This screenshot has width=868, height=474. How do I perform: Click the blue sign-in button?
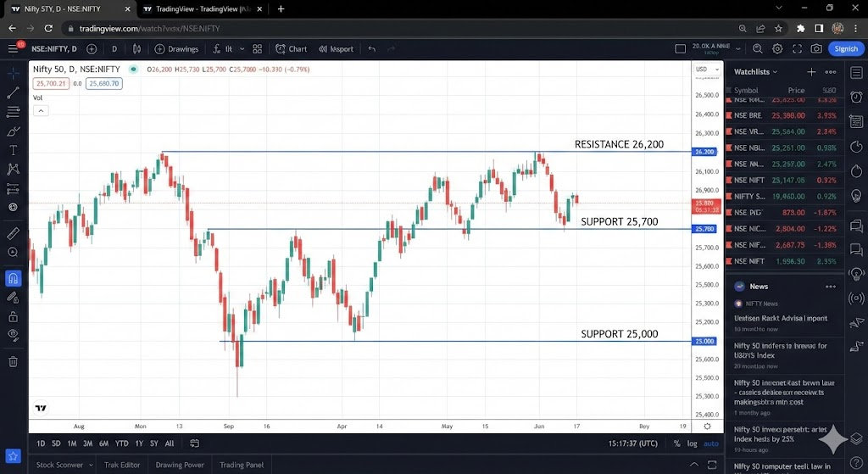[846, 48]
